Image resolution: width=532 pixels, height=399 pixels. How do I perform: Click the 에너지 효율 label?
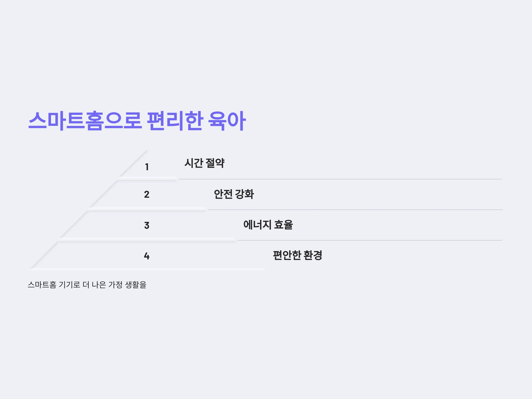pyautogui.click(x=268, y=225)
